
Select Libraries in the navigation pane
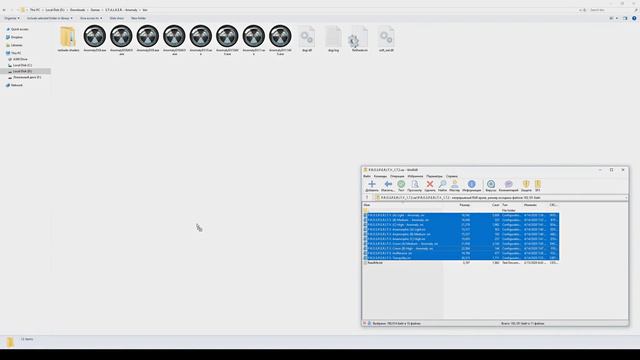[x=17, y=45]
